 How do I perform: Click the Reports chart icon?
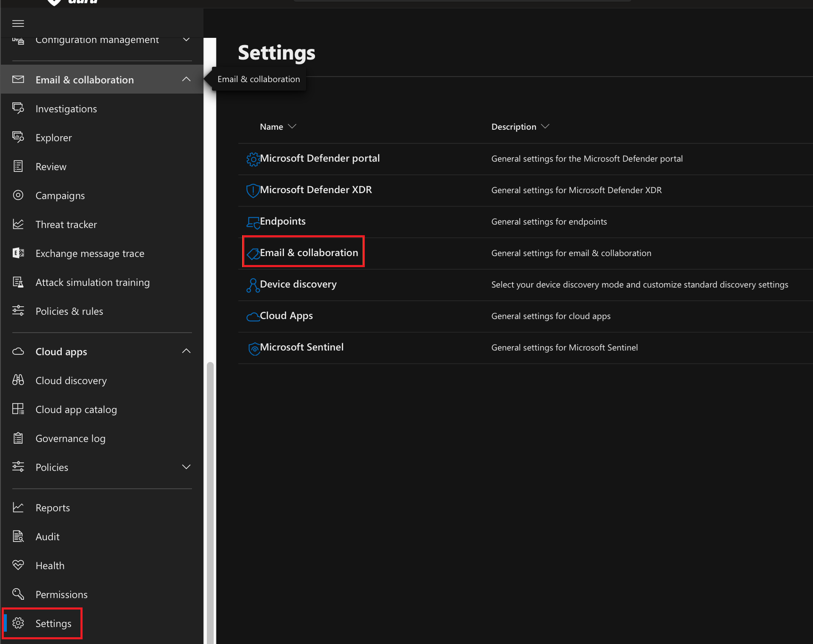tap(18, 507)
